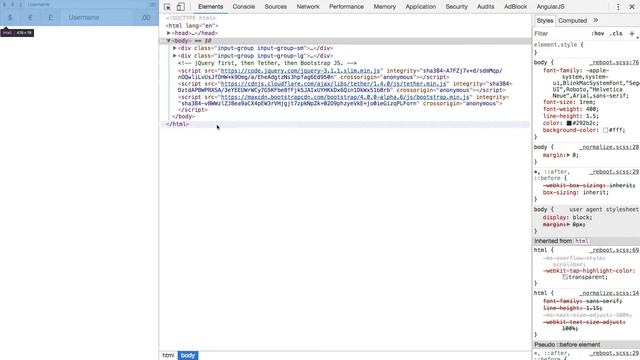This screenshot has width=640, height=360.
Task: Select the jQuery first comment node
Action: tap(267, 63)
